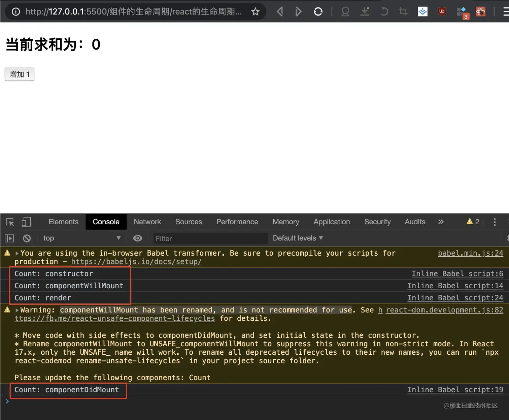This screenshot has width=509, height=420.
Task: Open the browser downloads icon
Action: tap(365, 12)
